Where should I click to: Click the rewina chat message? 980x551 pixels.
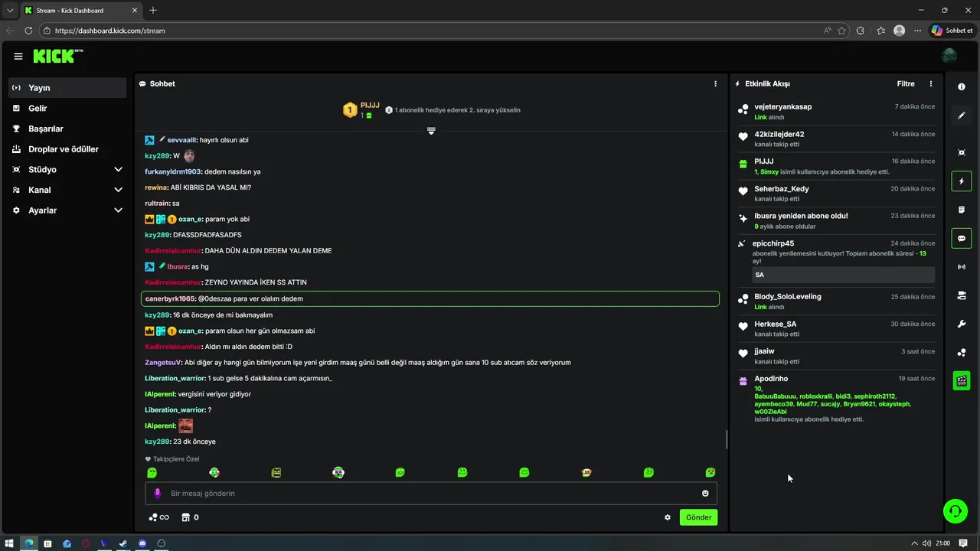pos(198,187)
